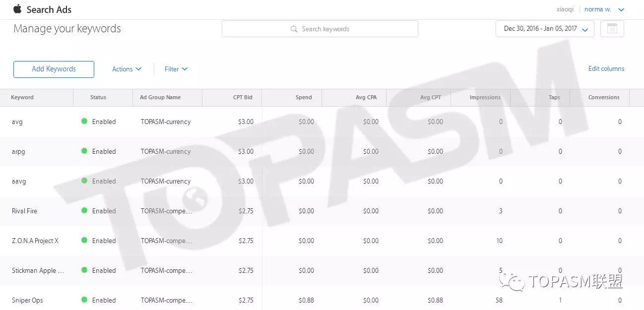Click green status dot for Z.O.N.A Project X
The height and width of the screenshot is (310, 644).
coord(84,241)
